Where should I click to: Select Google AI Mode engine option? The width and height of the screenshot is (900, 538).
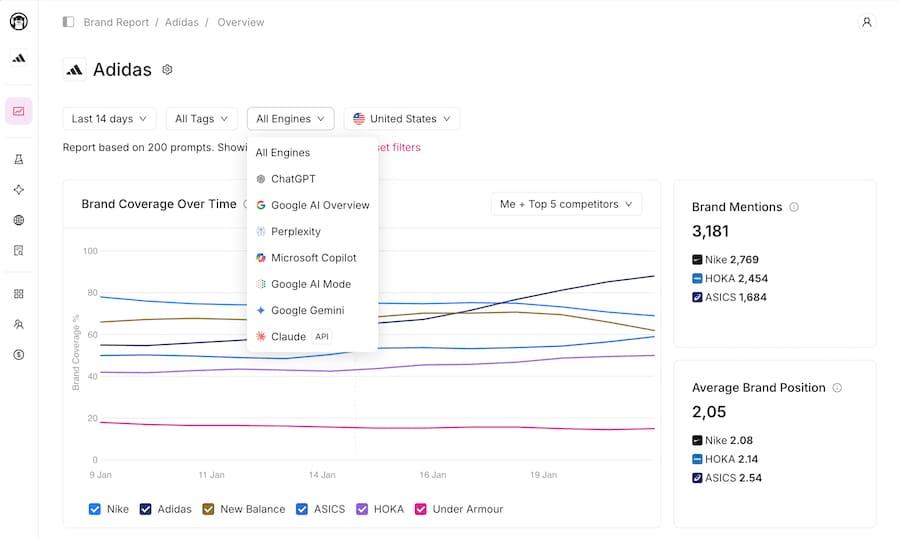312,284
